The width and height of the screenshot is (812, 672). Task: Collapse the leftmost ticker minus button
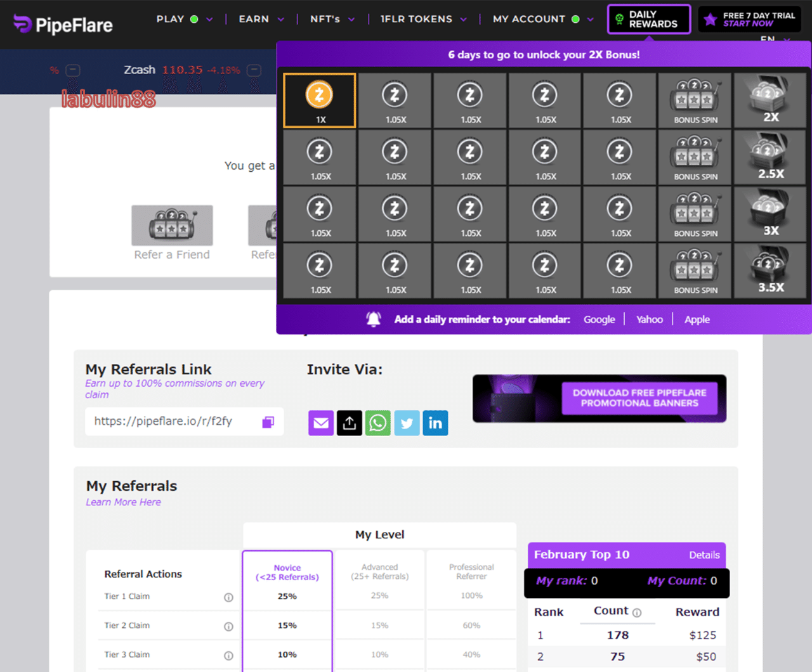(73, 70)
